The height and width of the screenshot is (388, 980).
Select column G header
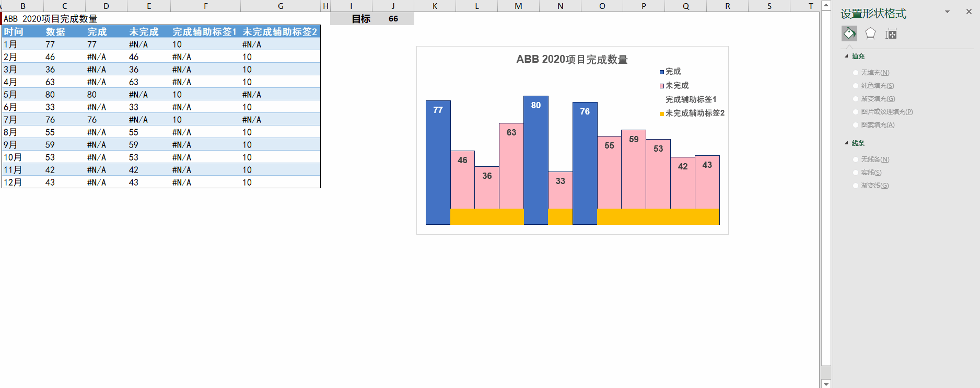(281, 6)
